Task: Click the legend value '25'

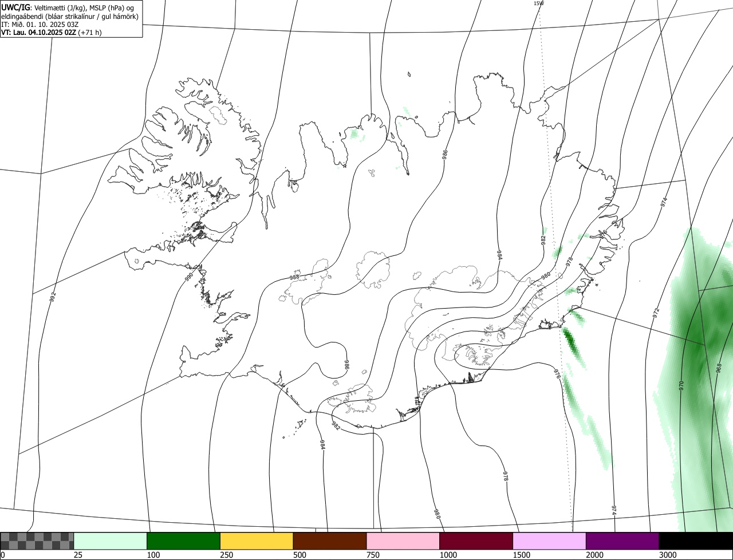Action: [x=78, y=555]
